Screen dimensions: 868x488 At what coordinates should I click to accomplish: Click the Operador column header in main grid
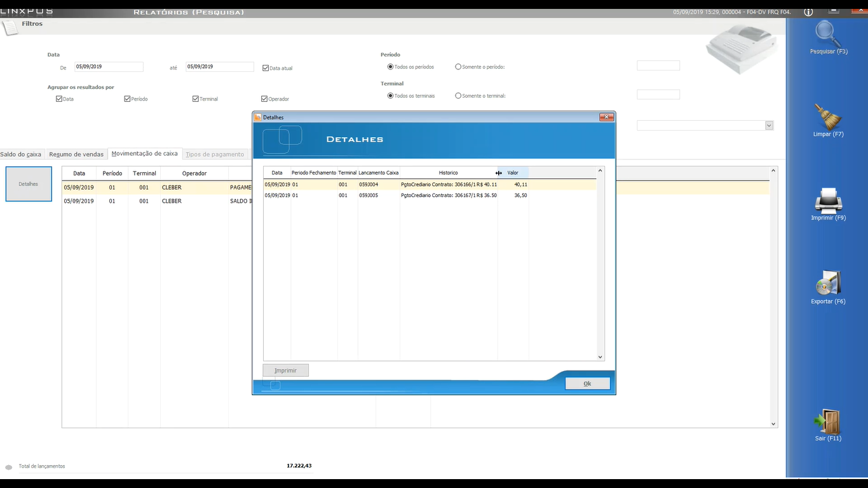194,173
